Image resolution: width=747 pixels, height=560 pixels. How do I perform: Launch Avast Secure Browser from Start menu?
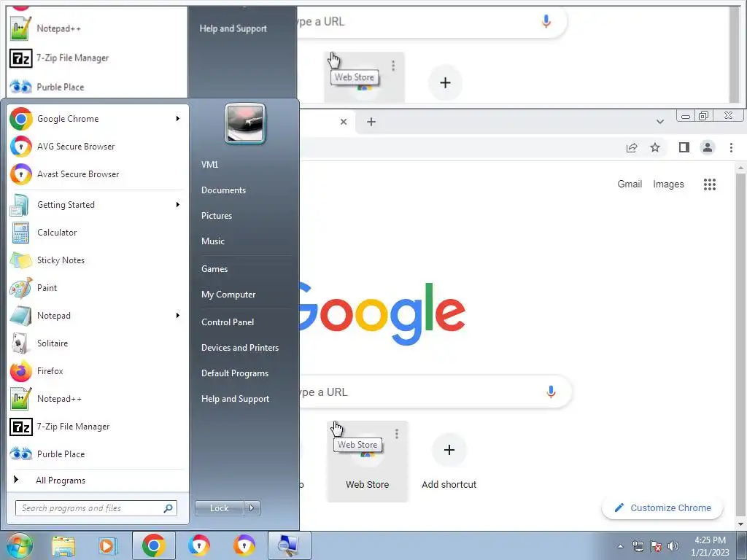click(98, 174)
